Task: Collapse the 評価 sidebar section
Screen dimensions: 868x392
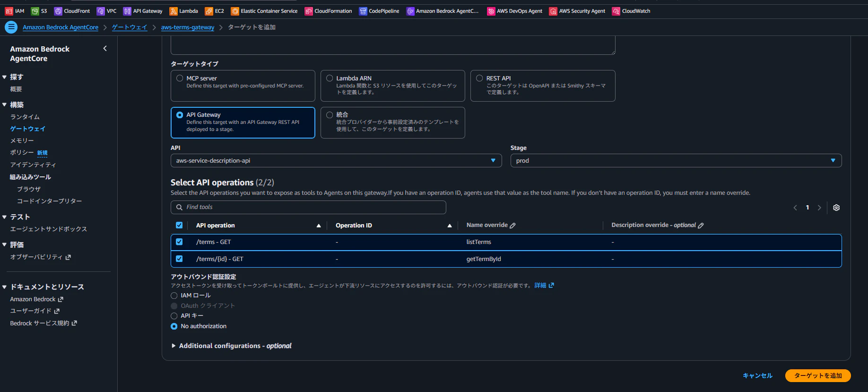Action: coord(4,244)
